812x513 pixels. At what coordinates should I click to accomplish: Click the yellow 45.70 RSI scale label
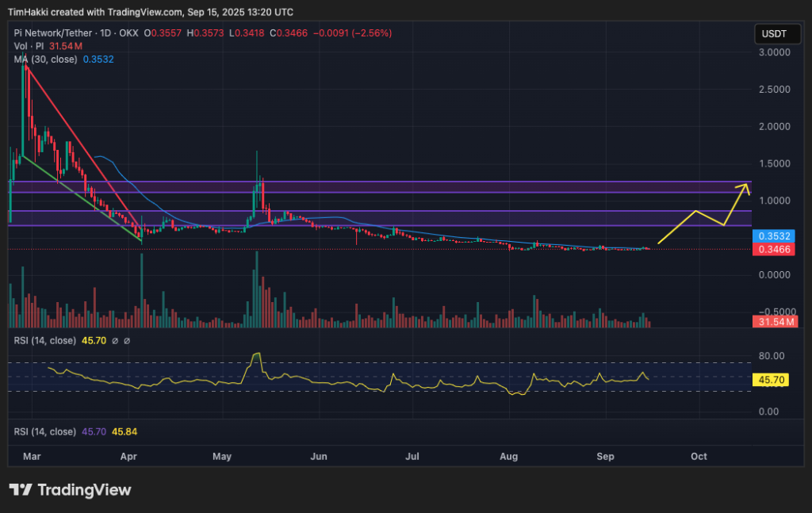click(770, 380)
